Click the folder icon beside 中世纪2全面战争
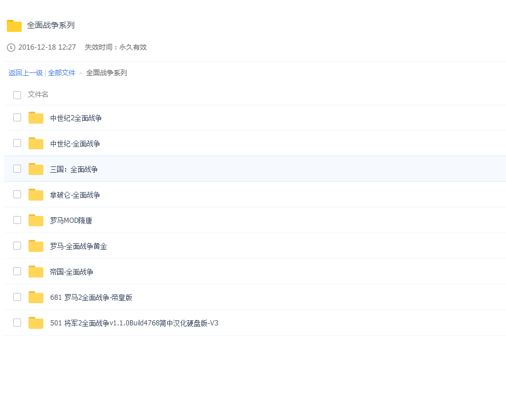Viewport: 506px width, 420px height. [36, 117]
